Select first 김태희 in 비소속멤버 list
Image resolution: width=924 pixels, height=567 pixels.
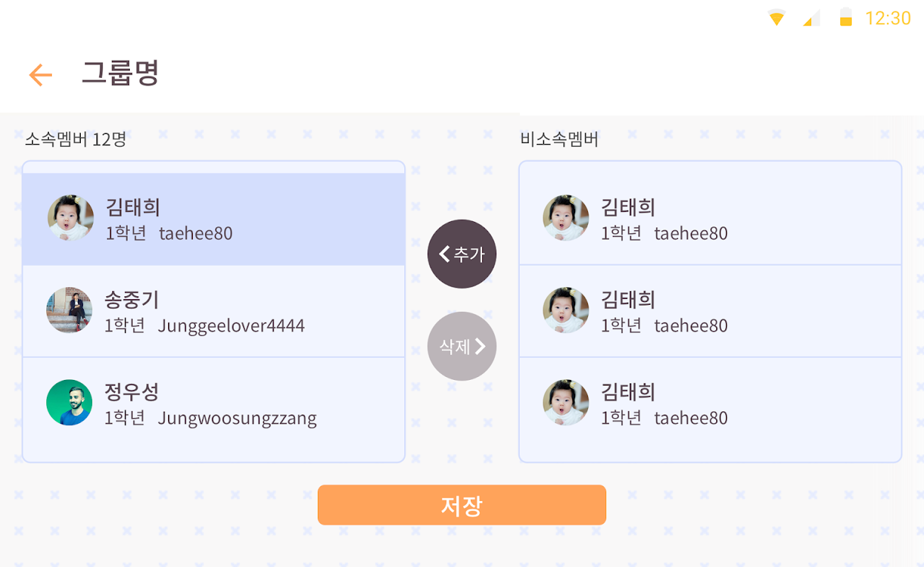pos(710,220)
